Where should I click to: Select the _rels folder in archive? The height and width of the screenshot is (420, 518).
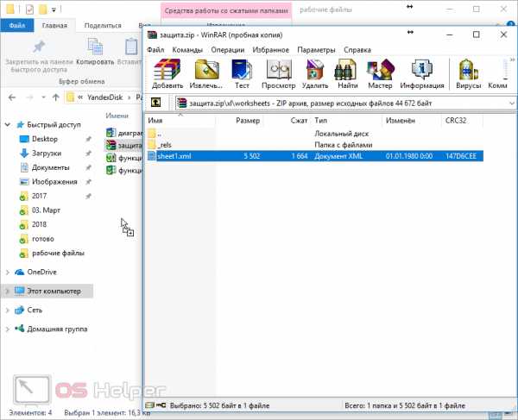tap(314, 145)
